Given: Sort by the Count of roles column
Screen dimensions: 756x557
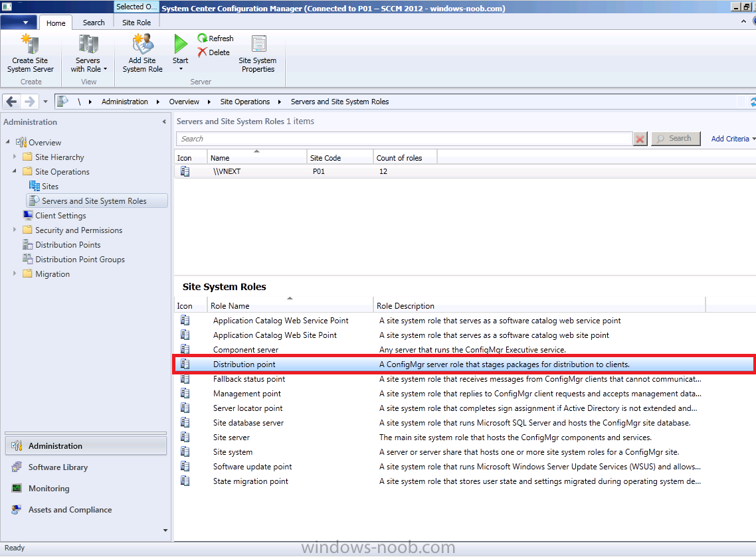Looking at the screenshot, I should tap(405, 157).
